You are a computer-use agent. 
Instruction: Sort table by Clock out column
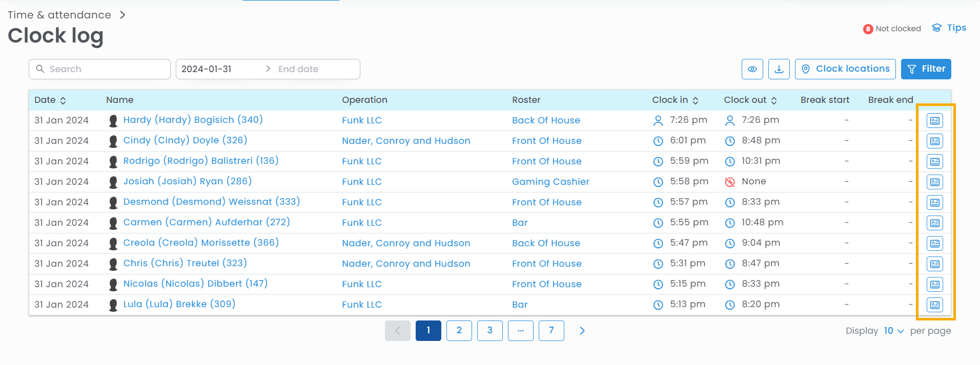[x=773, y=100]
